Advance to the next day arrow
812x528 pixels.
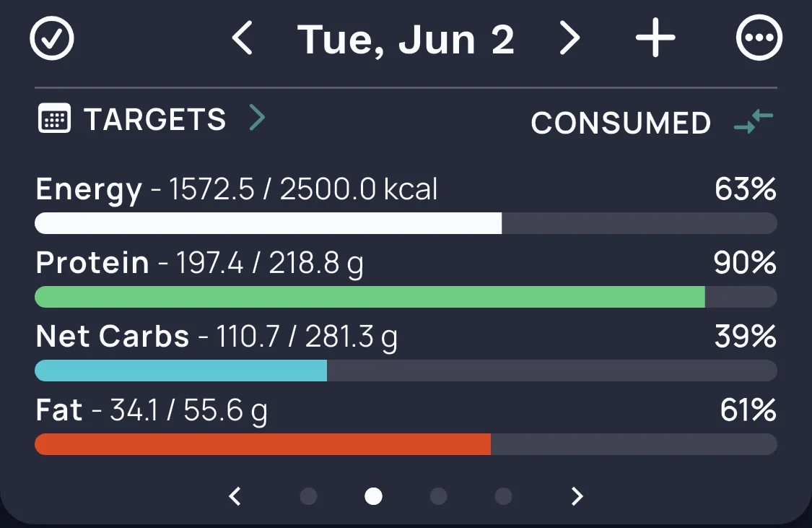(x=569, y=38)
